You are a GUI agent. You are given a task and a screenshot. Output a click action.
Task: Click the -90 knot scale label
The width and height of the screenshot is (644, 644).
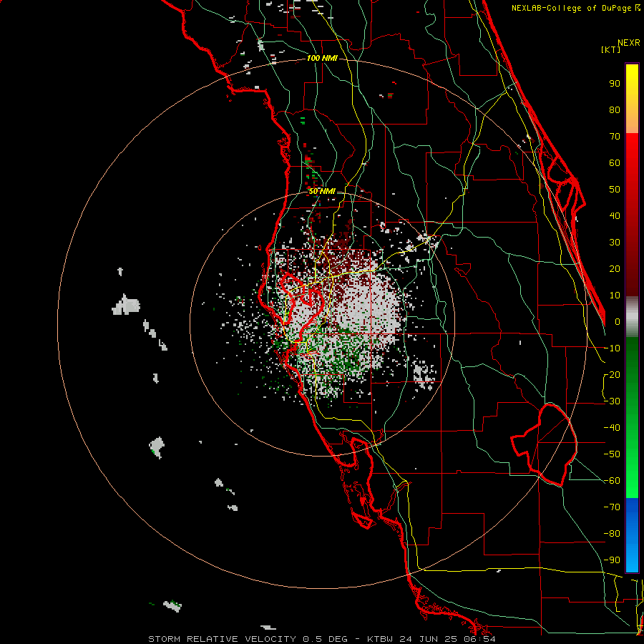(612, 560)
